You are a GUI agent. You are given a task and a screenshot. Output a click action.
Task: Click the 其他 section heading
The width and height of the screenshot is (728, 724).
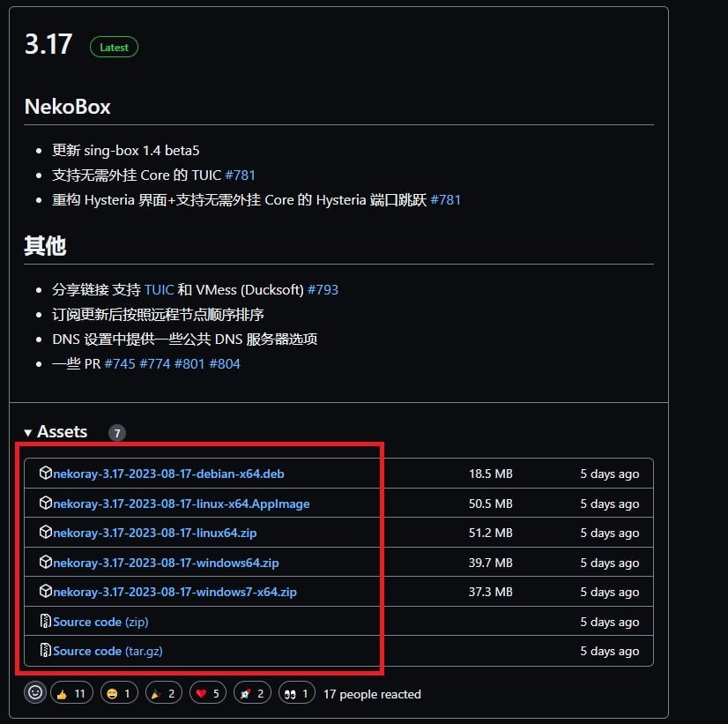point(45,246)
